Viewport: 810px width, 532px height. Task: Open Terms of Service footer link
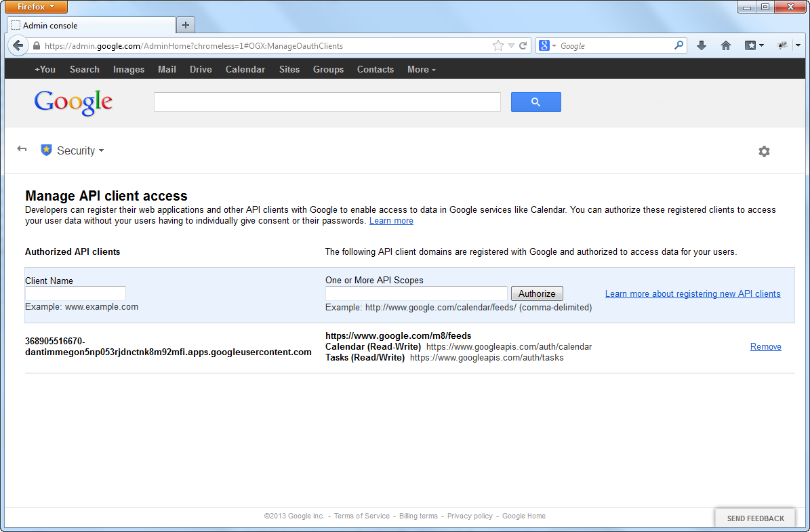361,516
